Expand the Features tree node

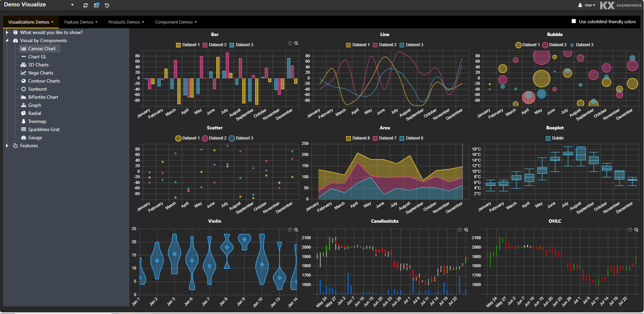click(7, 146)
